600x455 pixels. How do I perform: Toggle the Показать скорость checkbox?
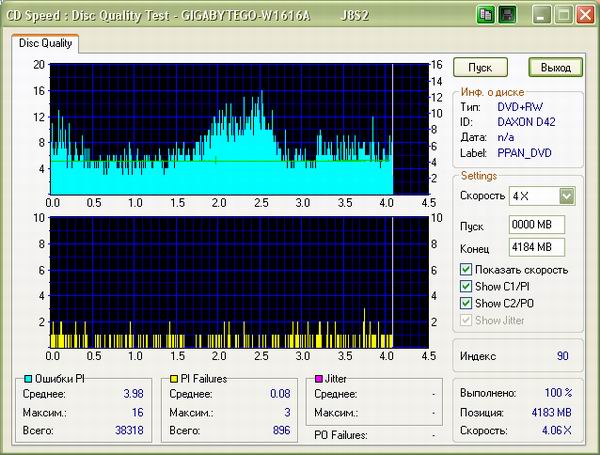[466, 270]
